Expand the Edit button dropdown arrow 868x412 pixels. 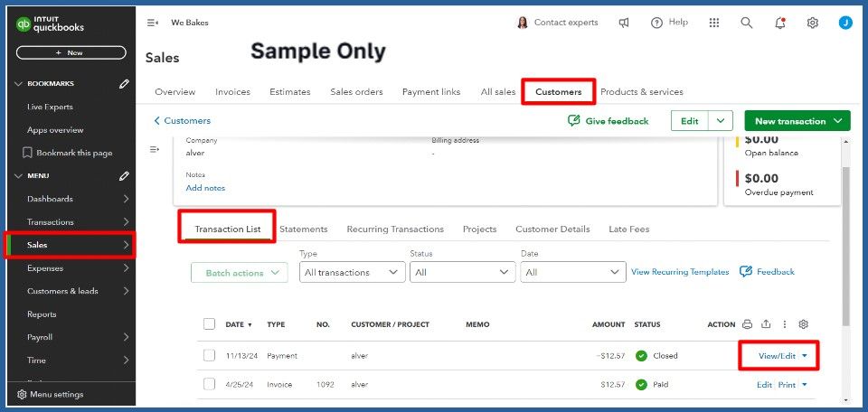point(721,121)
